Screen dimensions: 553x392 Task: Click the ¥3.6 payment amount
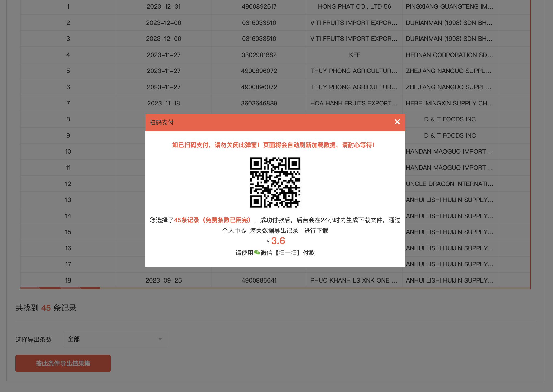275,241
